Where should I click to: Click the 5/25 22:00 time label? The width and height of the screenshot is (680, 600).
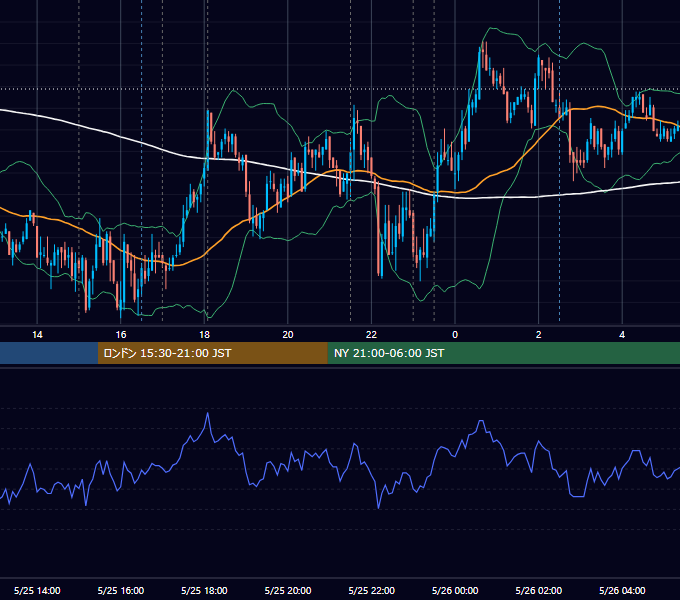coord(372,590)
